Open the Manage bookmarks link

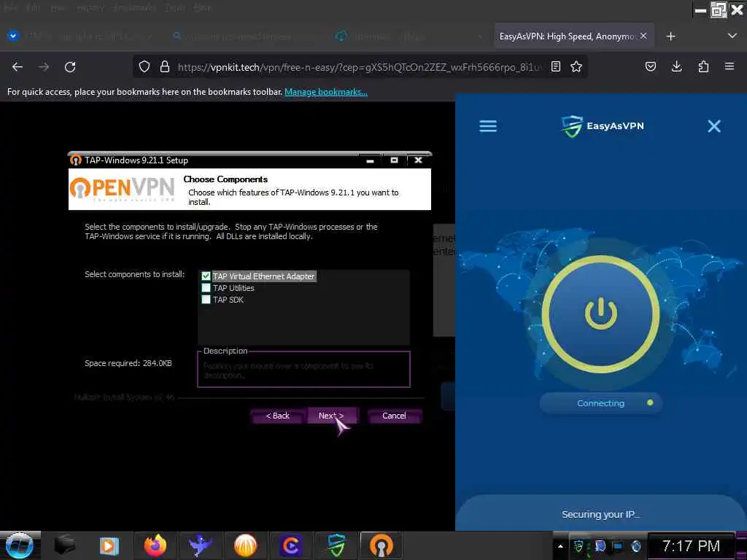point(326,92)
